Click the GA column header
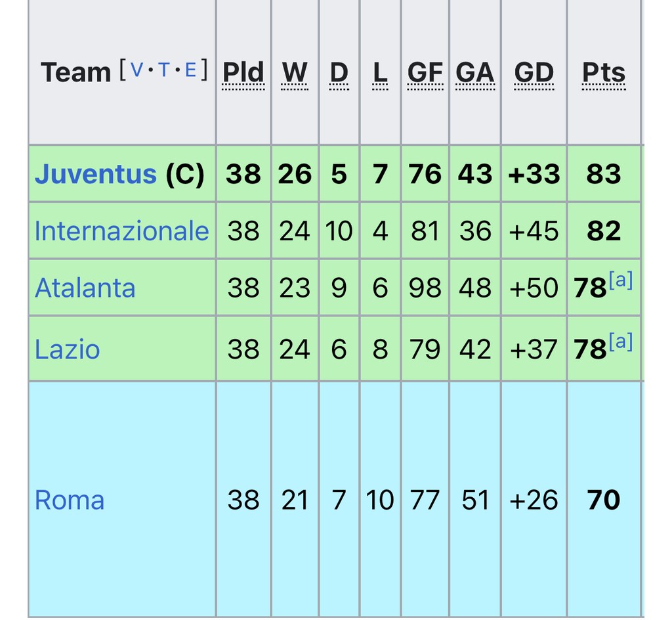The image size is (672, 620). (474, 72)
